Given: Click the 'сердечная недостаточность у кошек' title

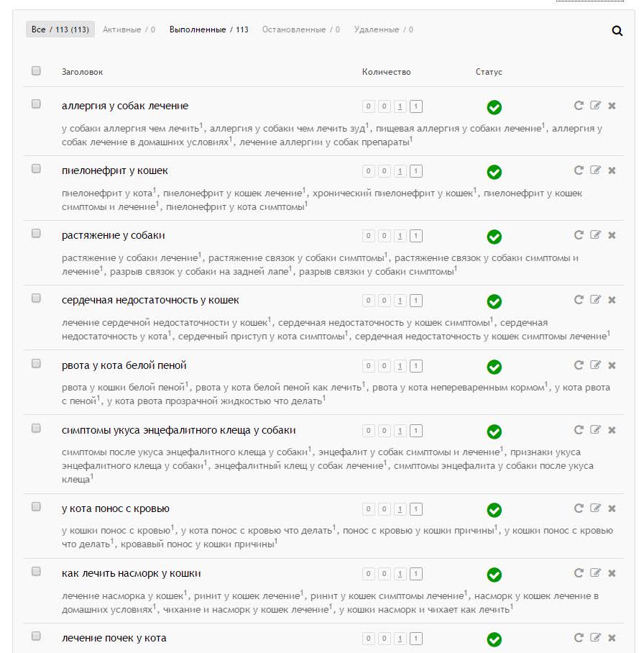Looking at the screenshot, I should (x=150, y=300).
